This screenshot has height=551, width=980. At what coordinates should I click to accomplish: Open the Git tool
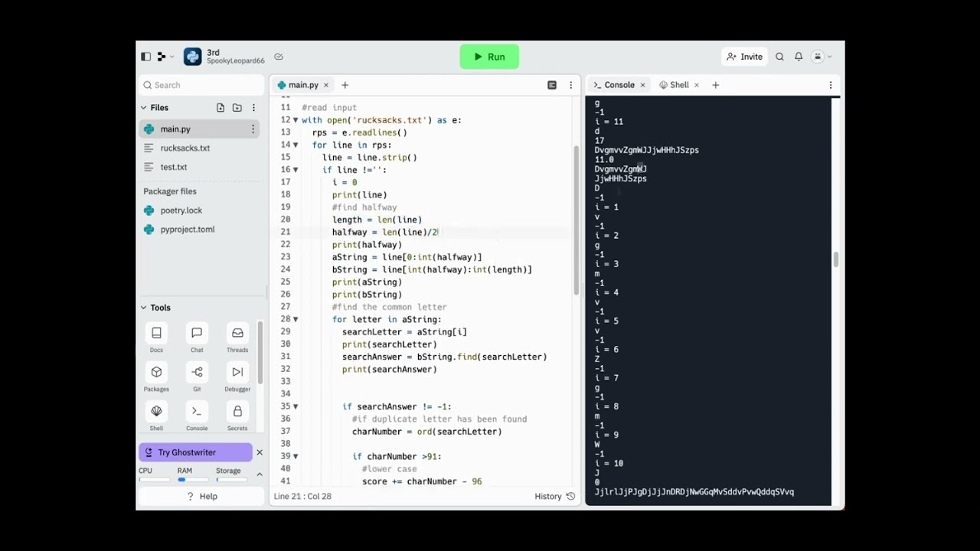(197, 377)
